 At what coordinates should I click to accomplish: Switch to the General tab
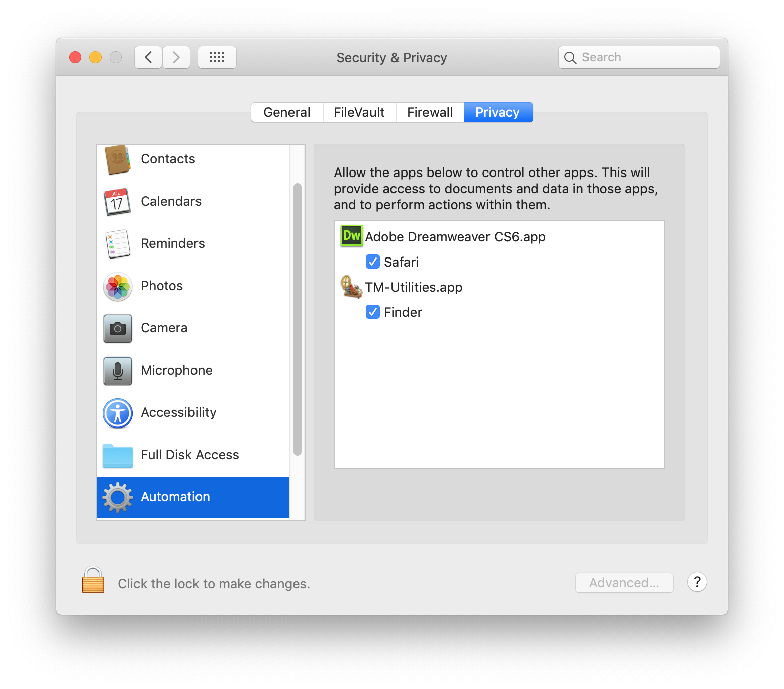pos(287,112)
